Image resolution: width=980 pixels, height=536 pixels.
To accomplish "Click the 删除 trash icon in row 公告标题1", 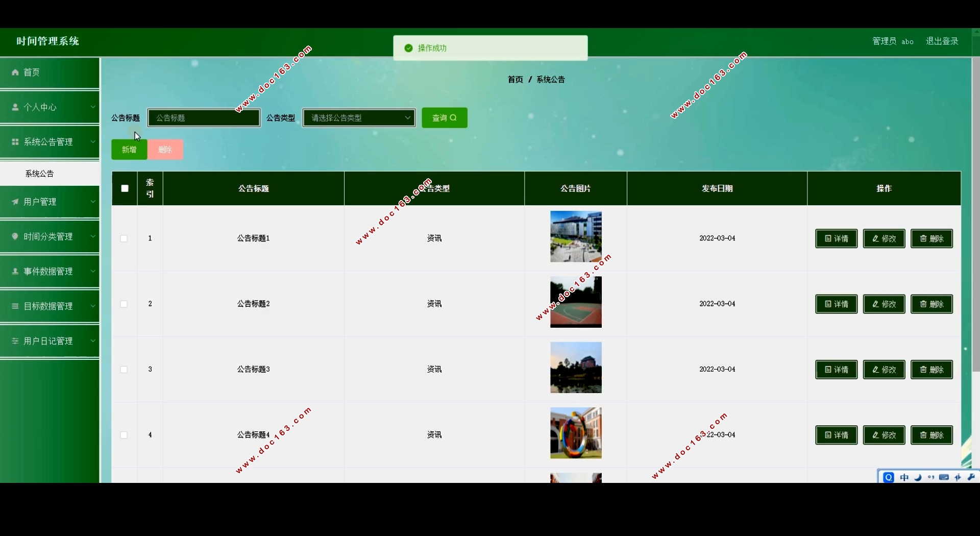I will (923, 238).
